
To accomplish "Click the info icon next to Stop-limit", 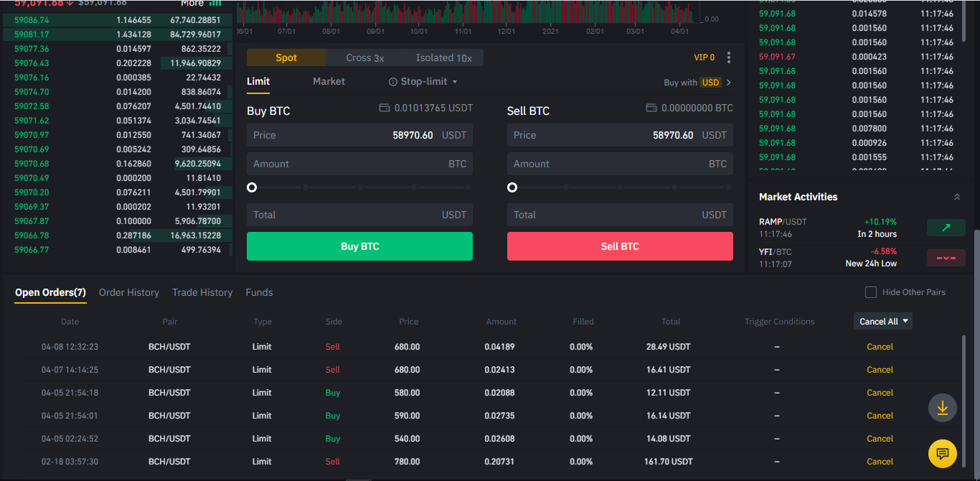I will tap(393, 82).
